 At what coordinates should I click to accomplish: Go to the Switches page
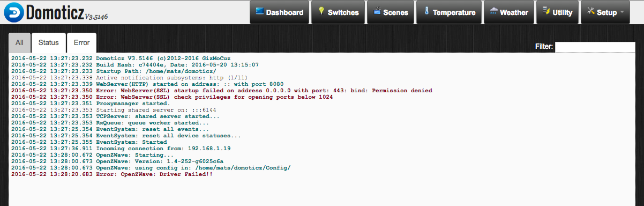coord(339,12)
